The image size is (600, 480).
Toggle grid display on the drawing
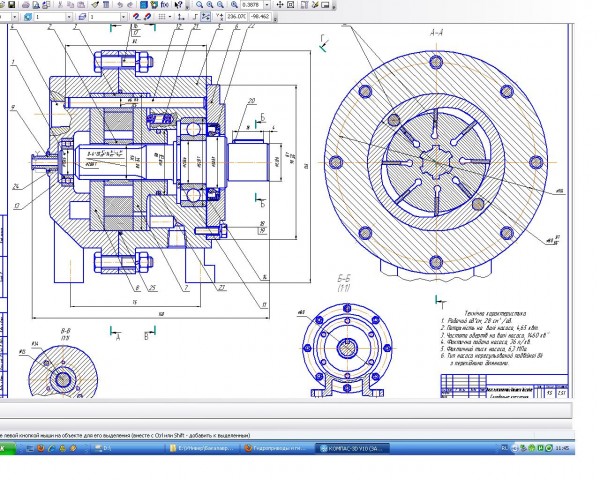click(161, 17)
